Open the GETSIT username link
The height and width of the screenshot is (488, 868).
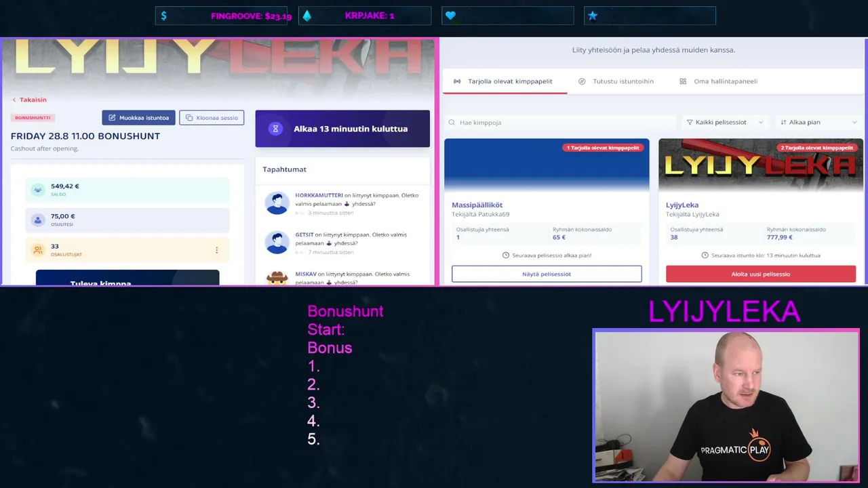304,235
